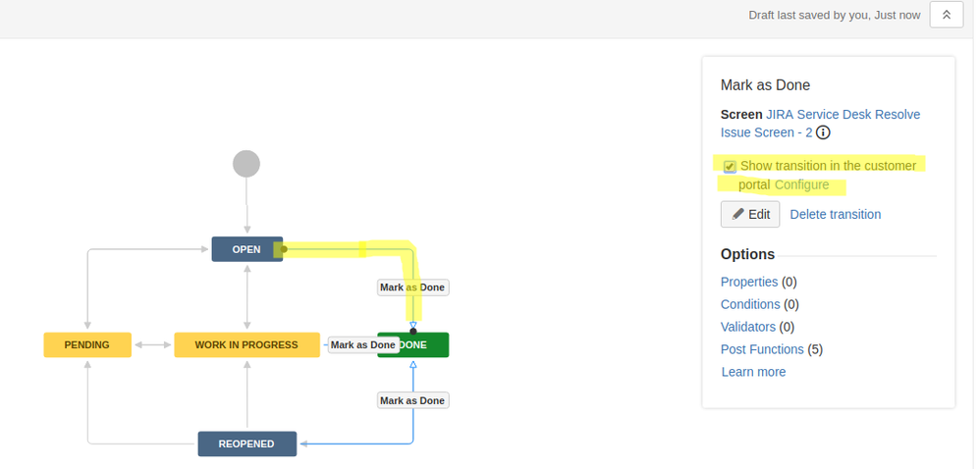Click the Learn more link

tap(753, 372)
